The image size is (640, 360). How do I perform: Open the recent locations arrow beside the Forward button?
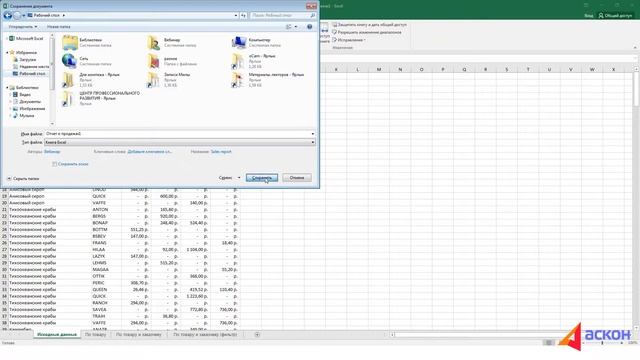click(24, 16)
